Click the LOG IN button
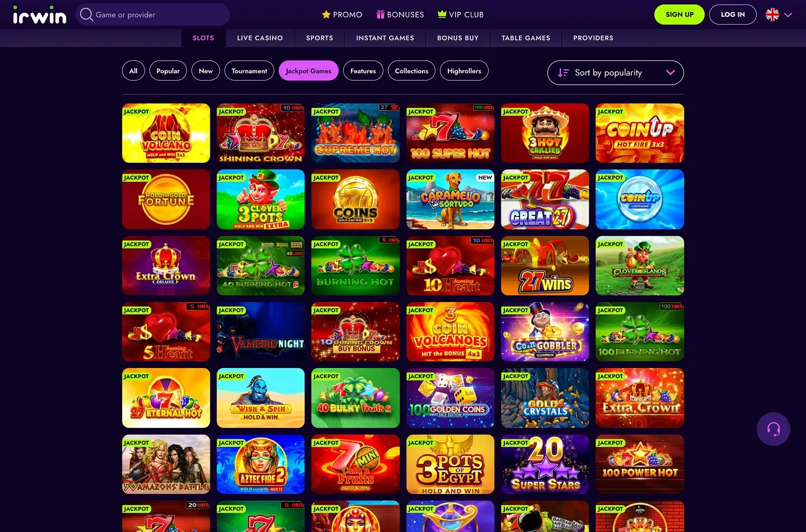The height and width of the screenshot is (532, 806). tap(733, 15)
